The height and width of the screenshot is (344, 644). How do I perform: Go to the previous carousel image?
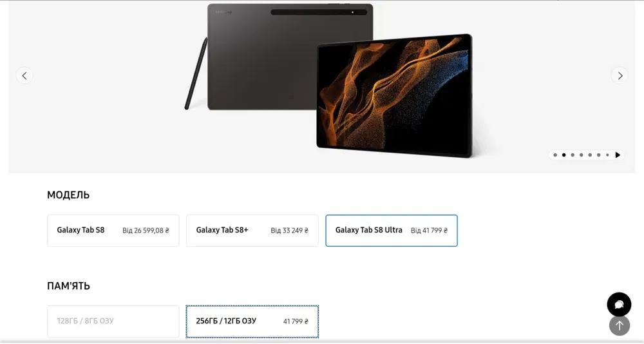(x=24, y=75)
